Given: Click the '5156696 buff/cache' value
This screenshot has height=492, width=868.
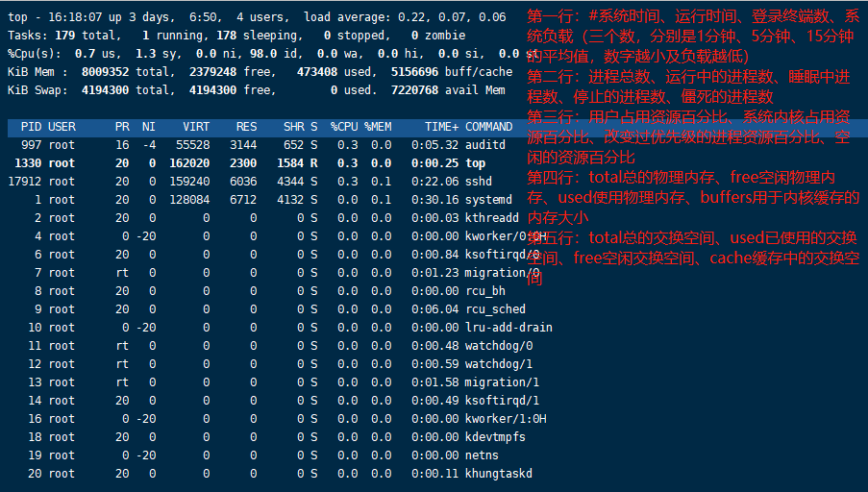Looking at the screenshot, I should tap(452, 72).
